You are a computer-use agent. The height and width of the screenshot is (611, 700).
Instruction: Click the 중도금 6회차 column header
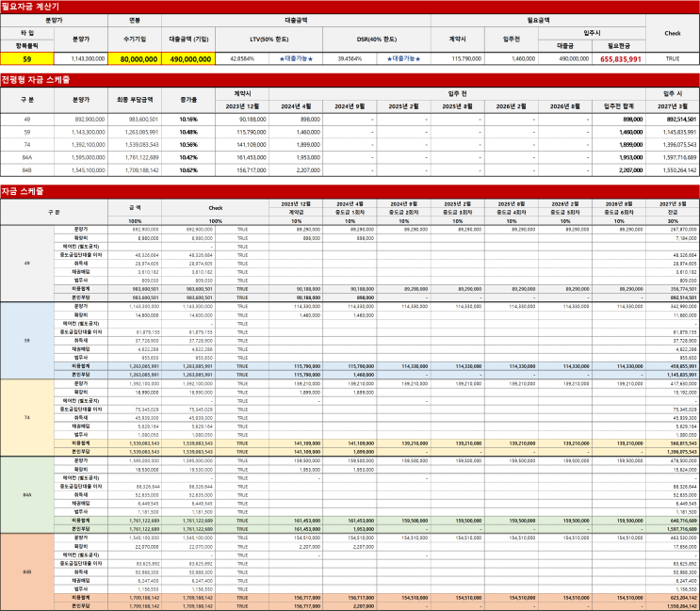[619, 213]
